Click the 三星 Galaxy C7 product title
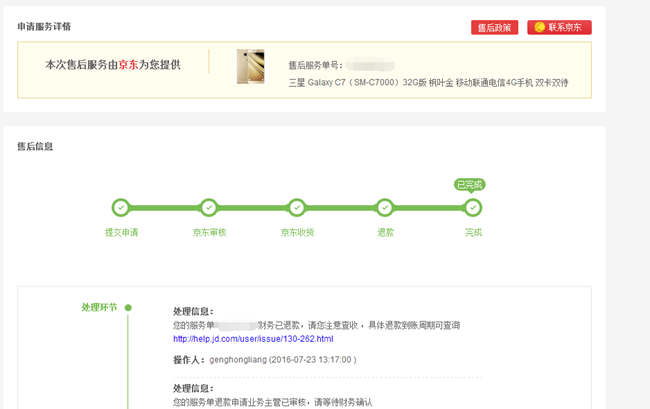This screenshot has height=409, width=650. [x=427, y=82]
